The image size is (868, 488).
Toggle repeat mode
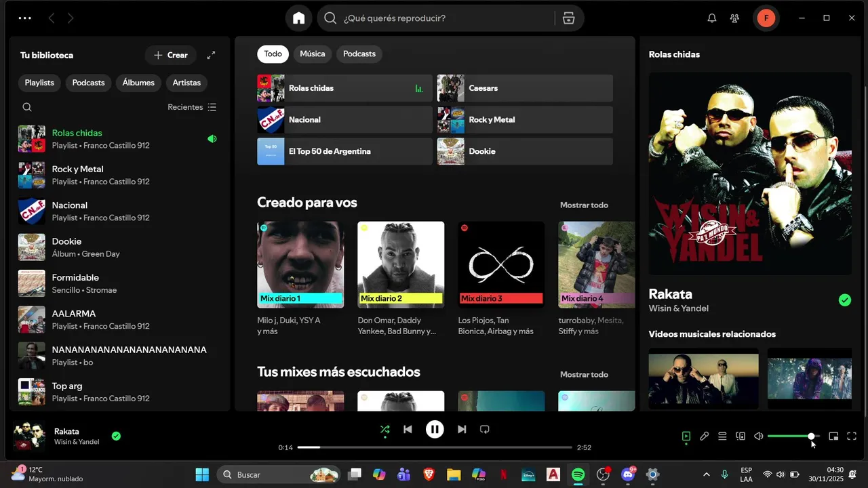point(484,429)
